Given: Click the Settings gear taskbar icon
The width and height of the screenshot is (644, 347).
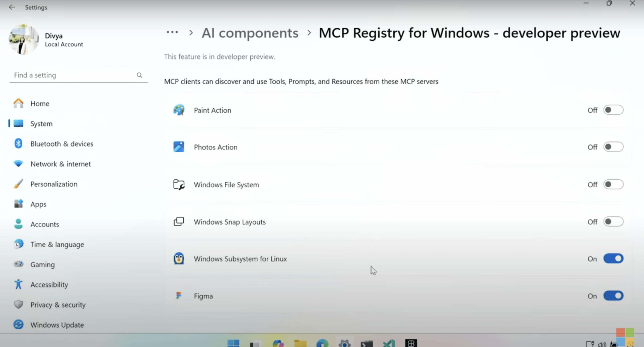Looking at the screenshot, I should point(345,343).
